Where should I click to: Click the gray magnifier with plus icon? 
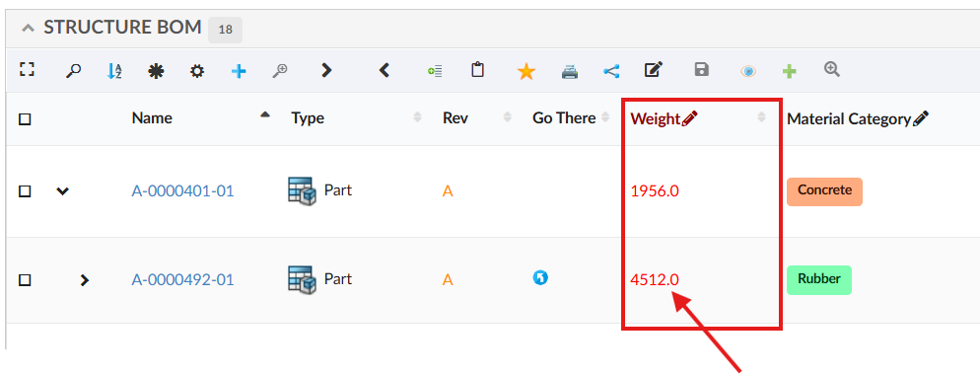tap(280, 71)
